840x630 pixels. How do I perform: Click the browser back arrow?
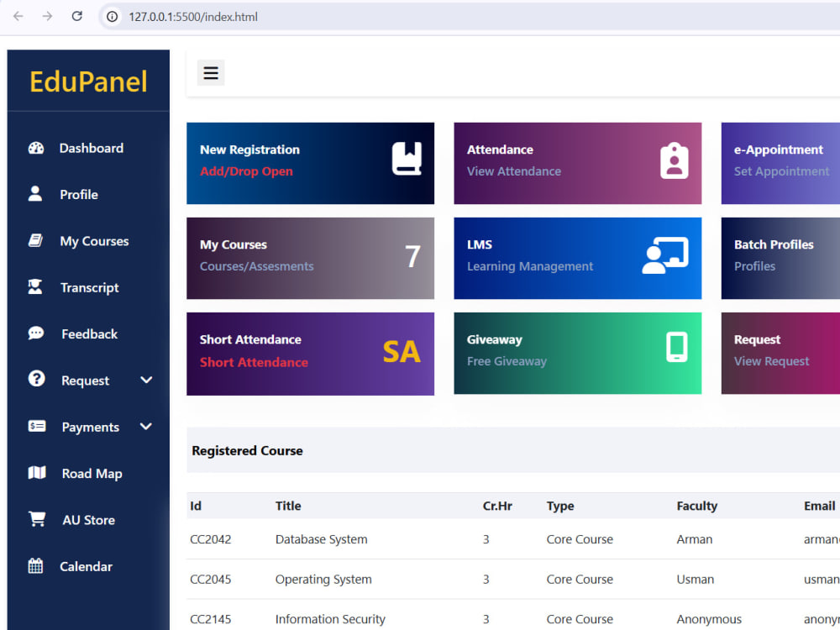click(18, 17)
